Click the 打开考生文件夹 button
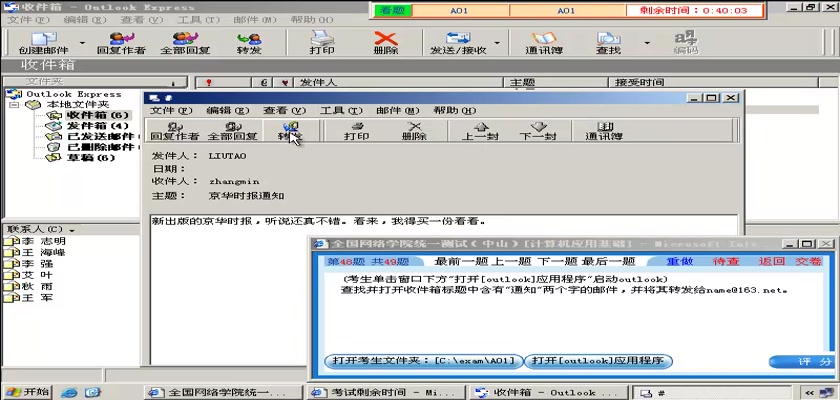 pos(423,361)
